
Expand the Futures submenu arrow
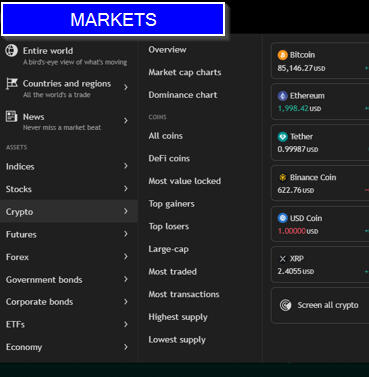point(126,234)
